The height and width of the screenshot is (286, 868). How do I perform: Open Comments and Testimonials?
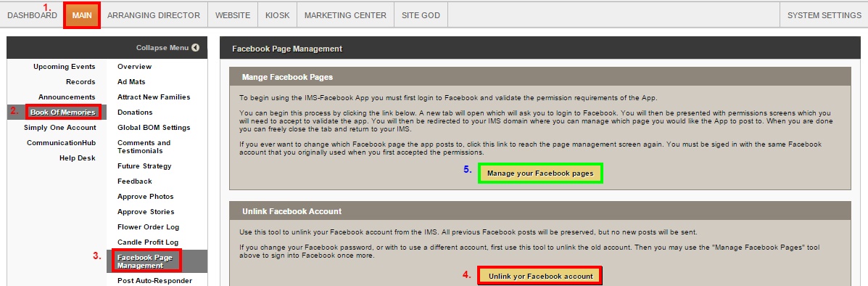(144, 147)
